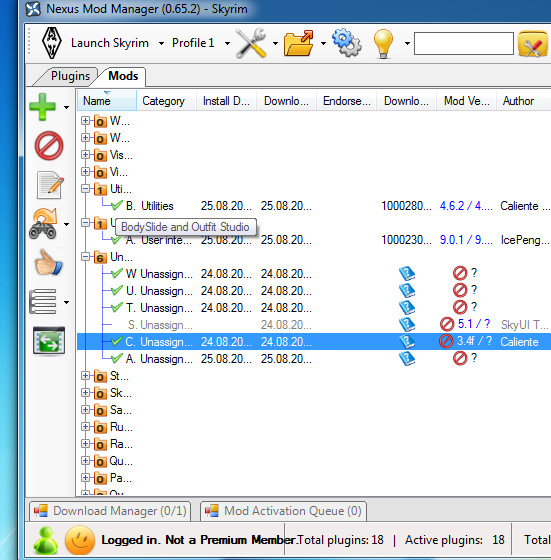551x560 pixels.
Task: Click the Profile 1 button
Action: (193, 43)
